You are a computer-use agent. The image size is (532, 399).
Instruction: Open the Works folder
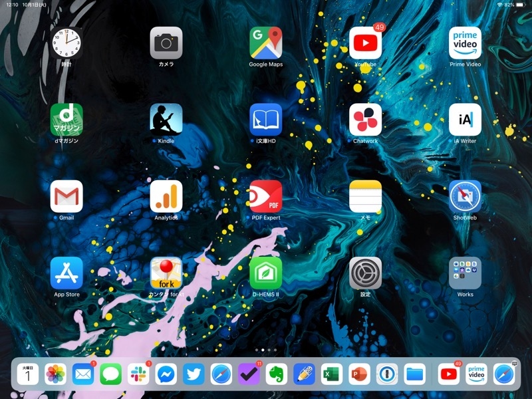(x=465, y=273)
